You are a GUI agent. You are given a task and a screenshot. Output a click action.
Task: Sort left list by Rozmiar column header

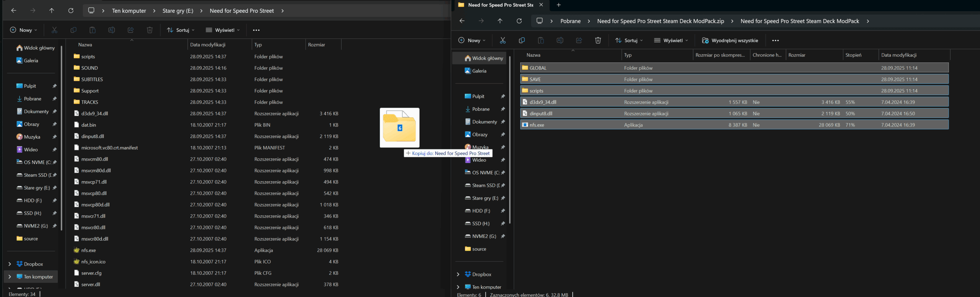pos(317,45)
